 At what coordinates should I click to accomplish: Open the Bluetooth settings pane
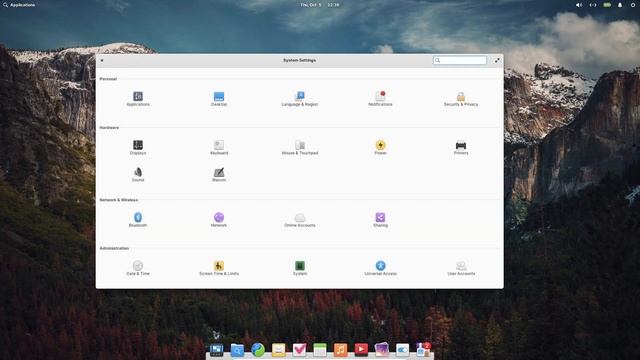(x=138, y=220)
